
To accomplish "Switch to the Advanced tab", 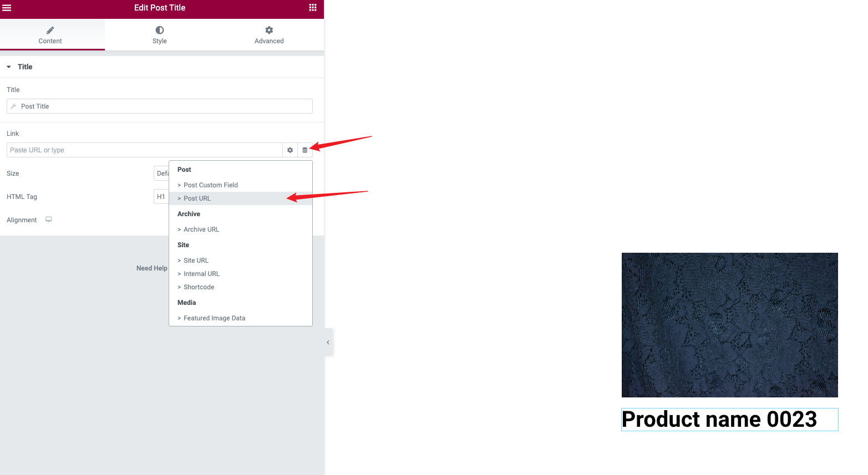I will coord(269,35).
